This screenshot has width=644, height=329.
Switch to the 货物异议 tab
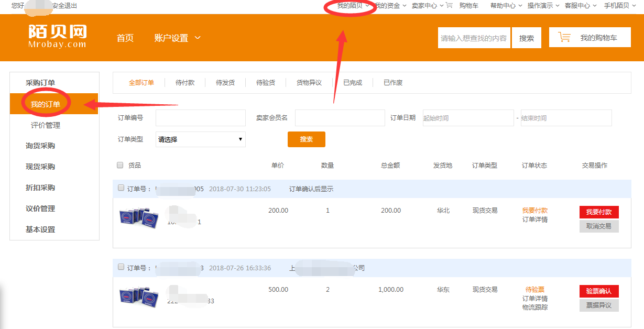(x=309, y=83)
